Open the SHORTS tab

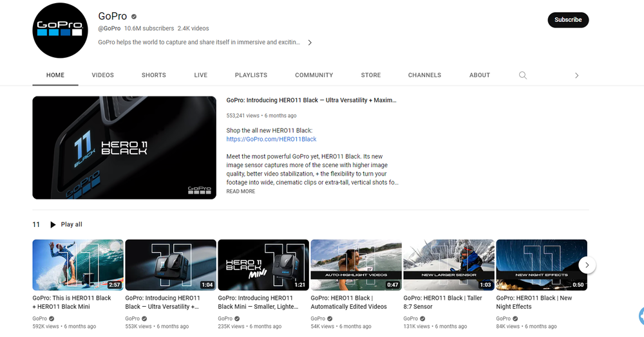point(154,75)
